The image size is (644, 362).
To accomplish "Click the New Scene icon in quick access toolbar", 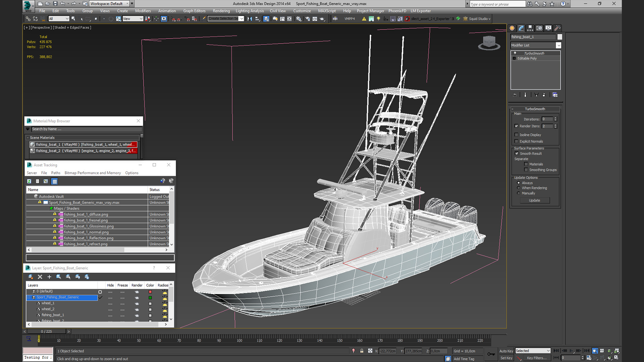I will tap(40, 4).
